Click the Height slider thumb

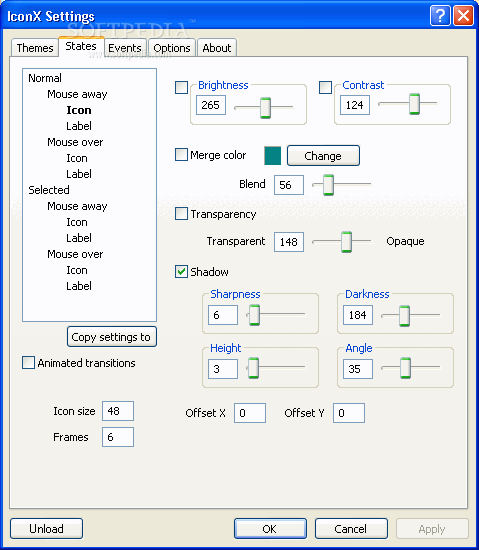253,368
